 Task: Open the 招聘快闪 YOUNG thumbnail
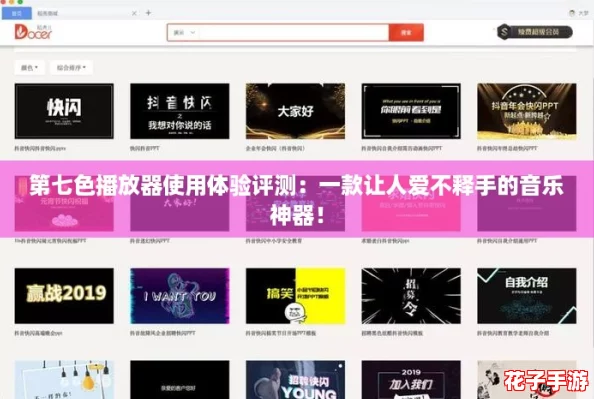click(295, 380)
